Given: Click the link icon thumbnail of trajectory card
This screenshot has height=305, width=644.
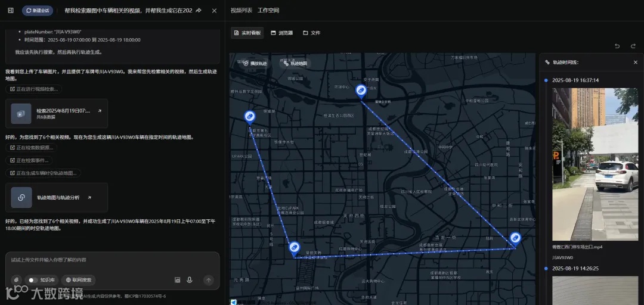Looking at the screenshot, I should pos(21,197).
